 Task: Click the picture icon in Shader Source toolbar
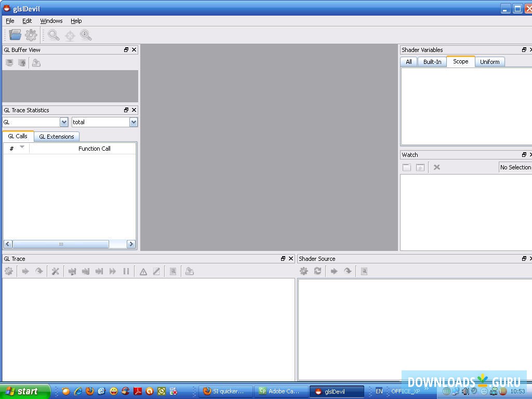[364, 271]
